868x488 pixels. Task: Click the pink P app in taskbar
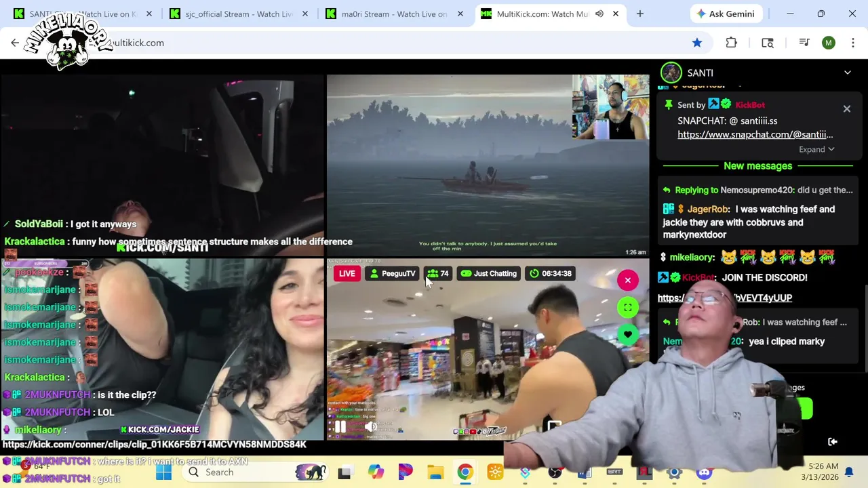pos(406,472)
